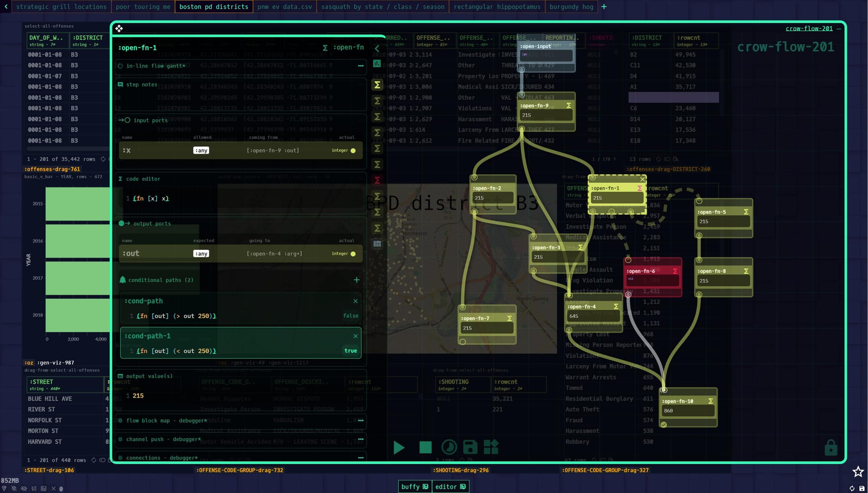Expand flow block map debugger options
868x493 pixels.
[360, 421]
